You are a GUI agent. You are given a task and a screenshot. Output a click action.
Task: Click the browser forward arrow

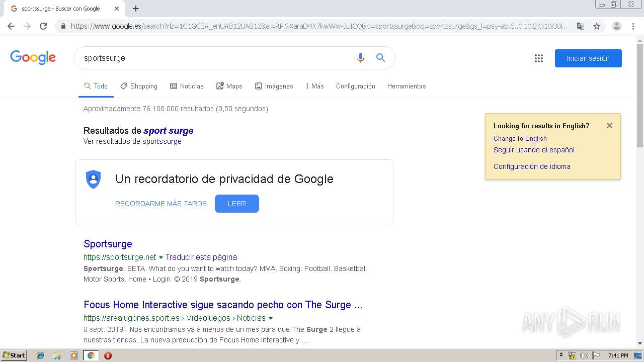point(27,26)
